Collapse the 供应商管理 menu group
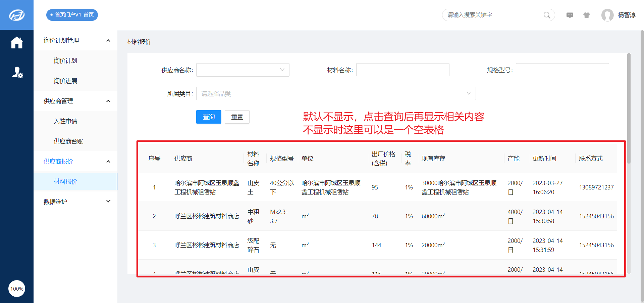The height and width of the screenshot is (303, 644). pos(75,101)
